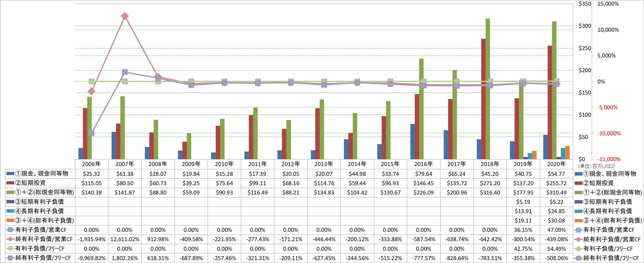Screen dimensions: 644x263
Task: Click the $146.45 cell under 2016年
Action: [x=424, y=183]
